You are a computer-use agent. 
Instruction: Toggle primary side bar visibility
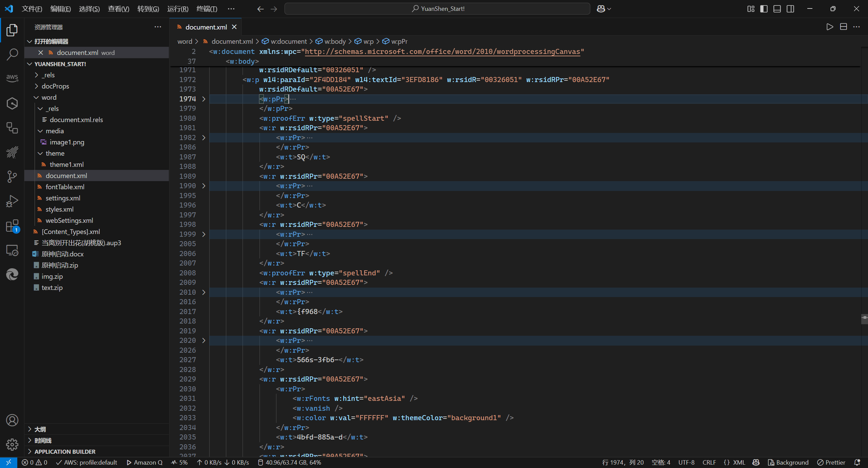764,9
